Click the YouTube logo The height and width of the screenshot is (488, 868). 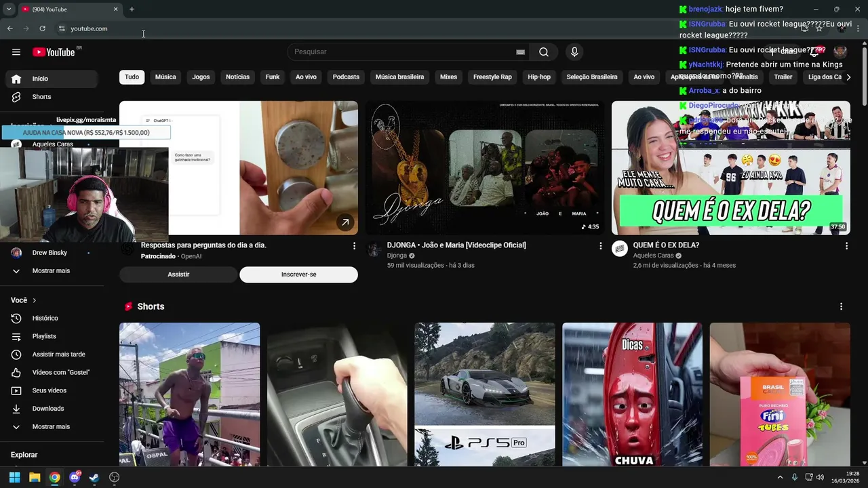click(x=54, y=52)
